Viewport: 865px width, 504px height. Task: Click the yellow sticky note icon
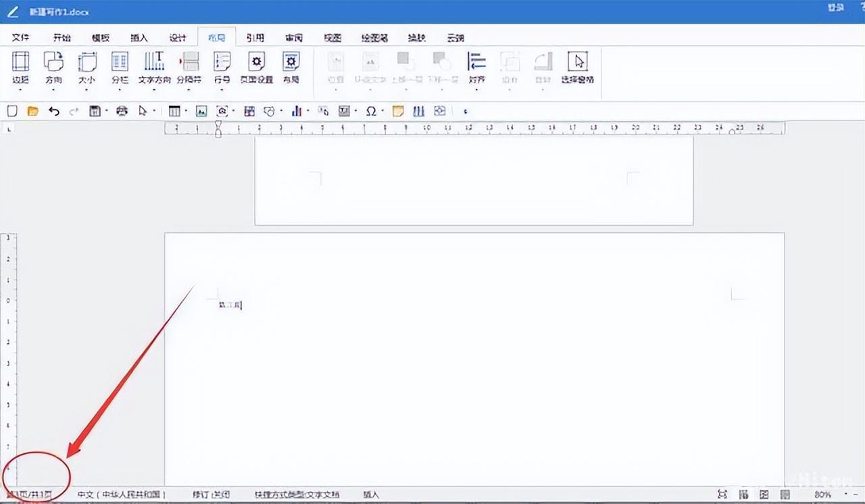[x=398, y=111]
